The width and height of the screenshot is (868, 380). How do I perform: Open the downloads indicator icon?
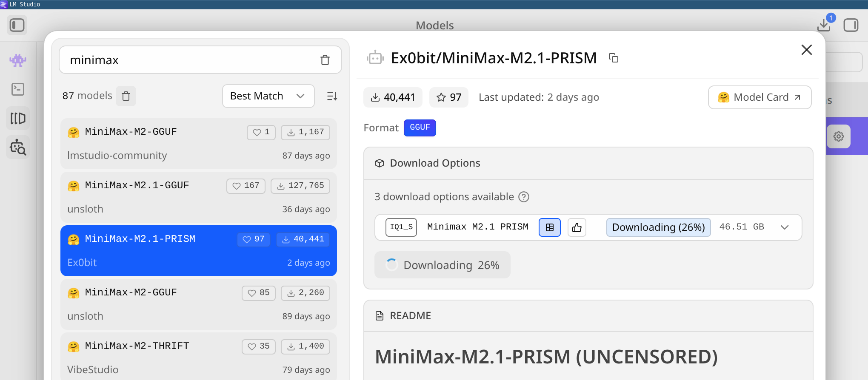pyautogui.click(x=824, y=25)
